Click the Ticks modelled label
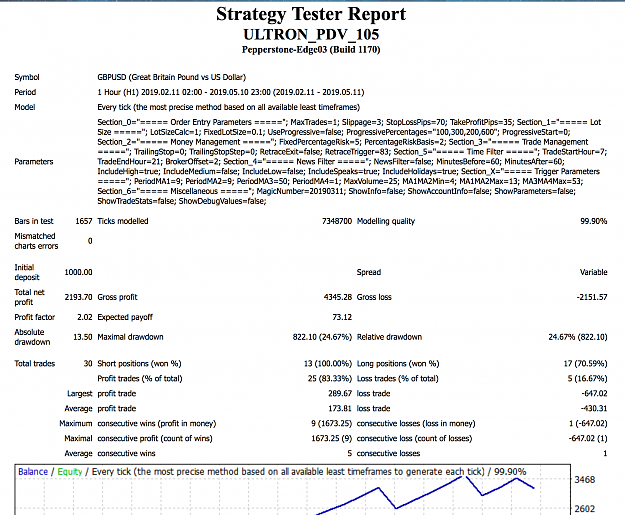 tap(123, 221)
